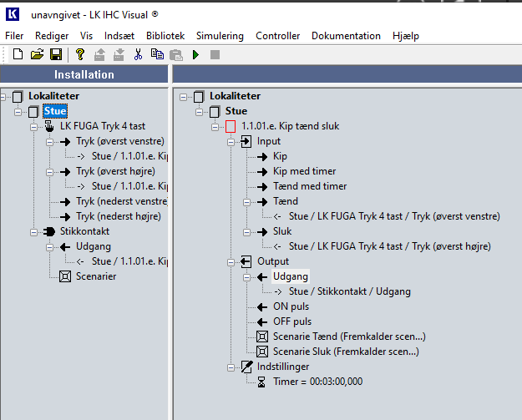Screen dimensions: 522x420
Task: Open the Simulering menu
Action: click(220, 36)
